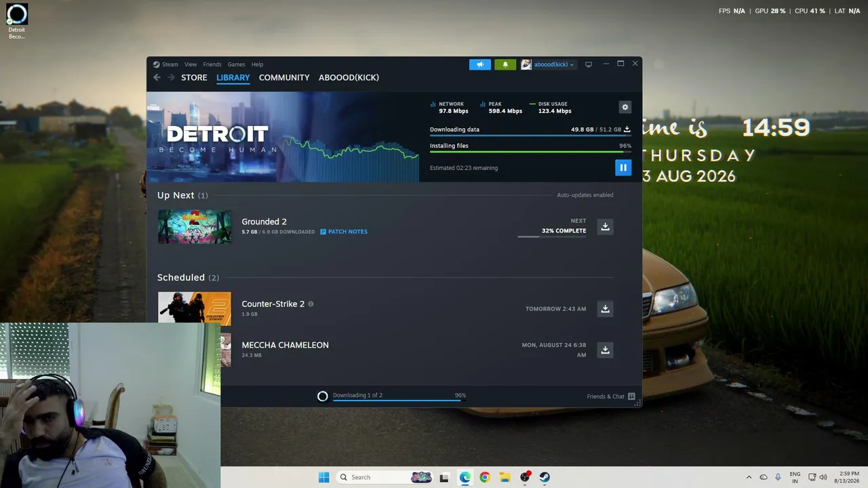Open the Steam menu

[170, 64]
